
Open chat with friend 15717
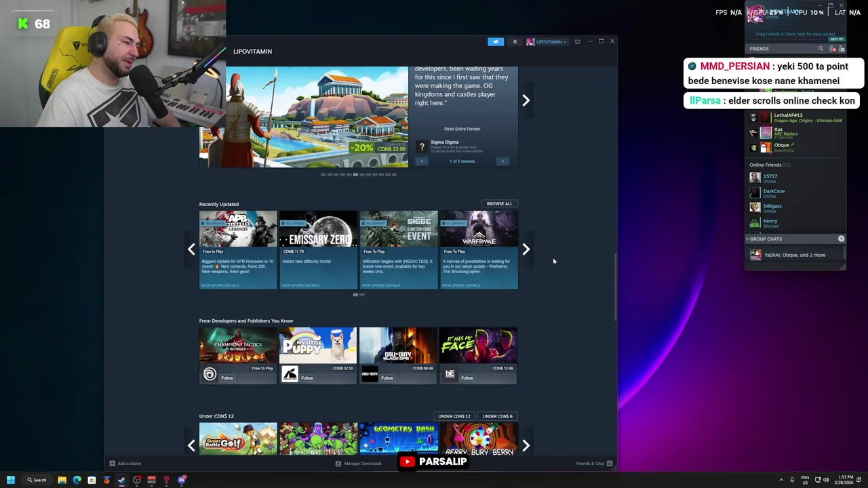796,178
